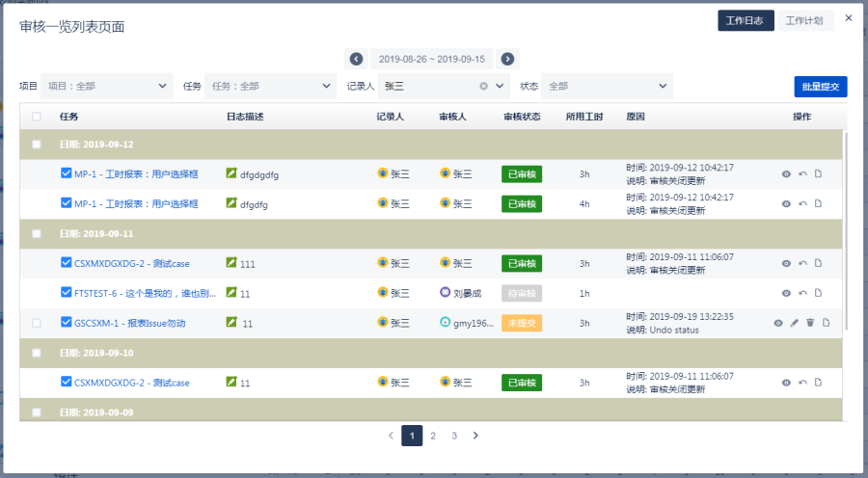Expand the 状态 status dropdown
Screen dimensions: 868x478
606,86
